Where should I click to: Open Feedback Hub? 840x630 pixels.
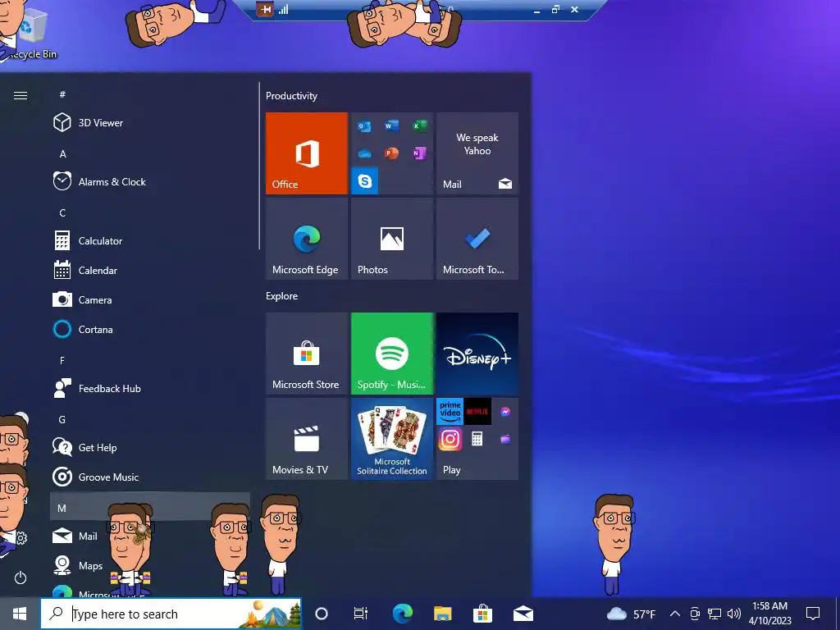coord(150,388)
